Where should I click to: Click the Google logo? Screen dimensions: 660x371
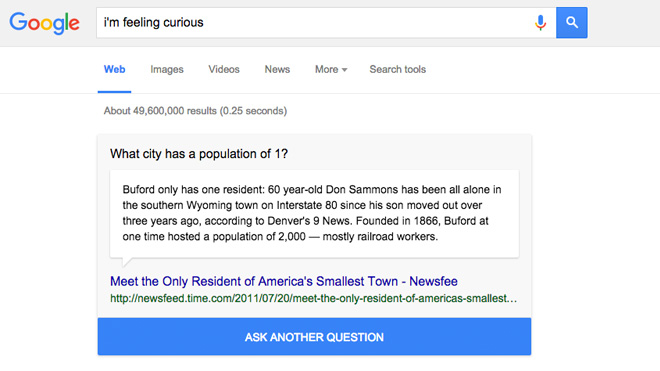pyautogui.click(x=44, y=23)
